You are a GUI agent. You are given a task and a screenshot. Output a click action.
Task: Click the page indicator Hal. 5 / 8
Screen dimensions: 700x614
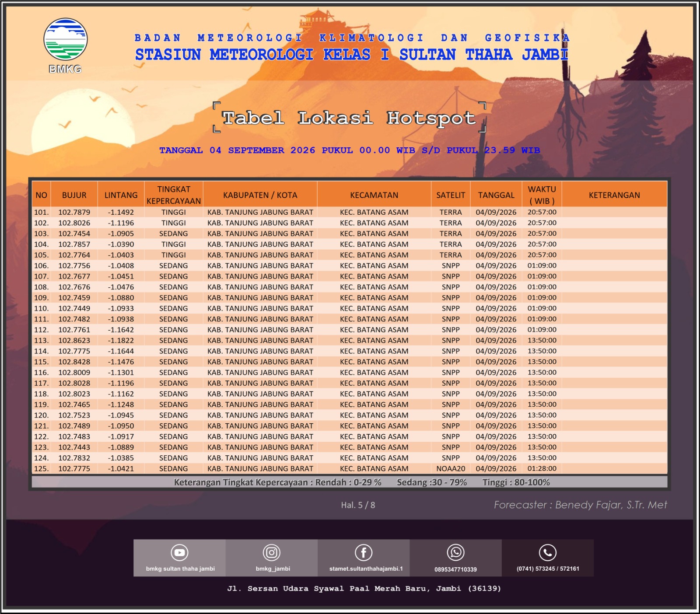(358, 505)
